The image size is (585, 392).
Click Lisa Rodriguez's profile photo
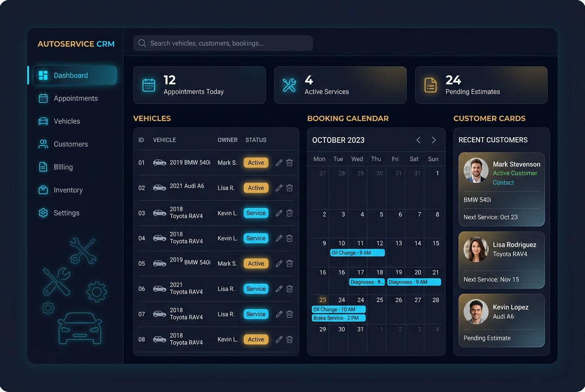[476, 250]
